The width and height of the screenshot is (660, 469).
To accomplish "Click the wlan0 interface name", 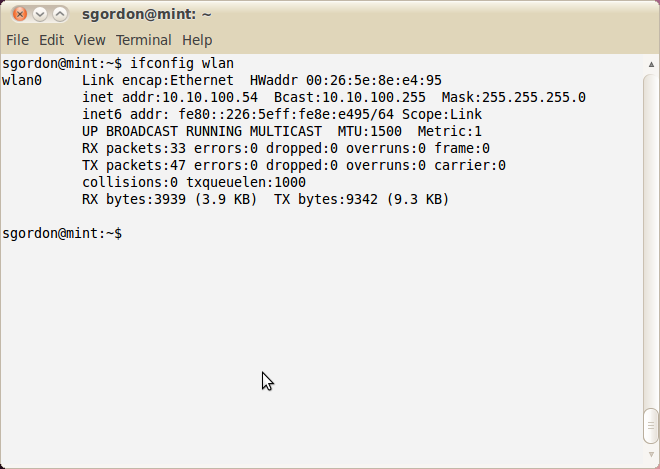I will click(x=22, y=80).
